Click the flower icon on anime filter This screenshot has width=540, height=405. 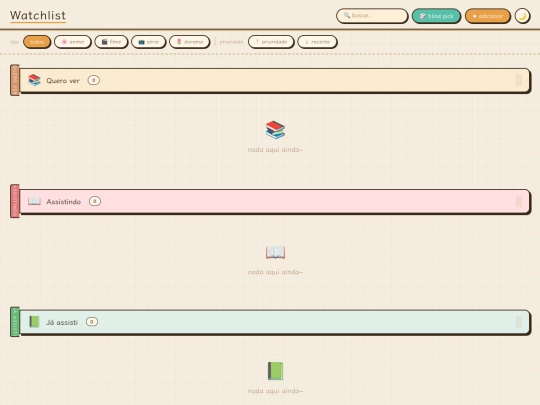64,42
